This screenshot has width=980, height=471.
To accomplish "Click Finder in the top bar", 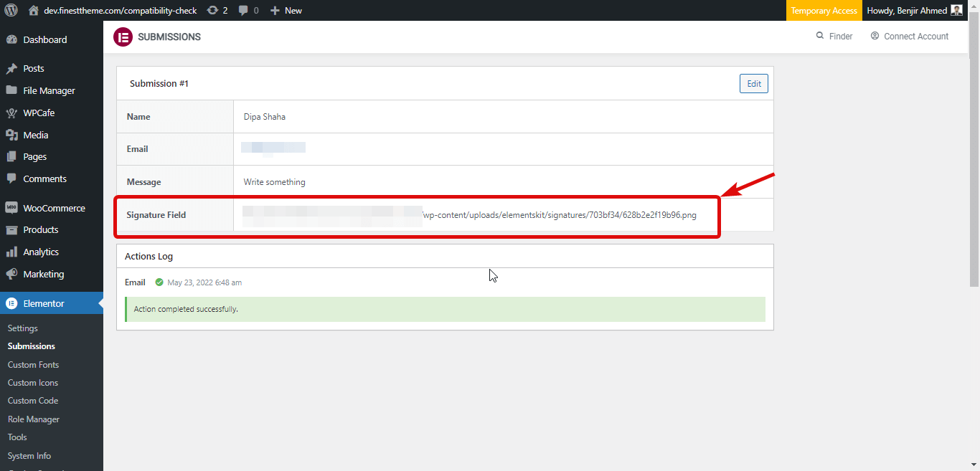I will tap(834, 37).
